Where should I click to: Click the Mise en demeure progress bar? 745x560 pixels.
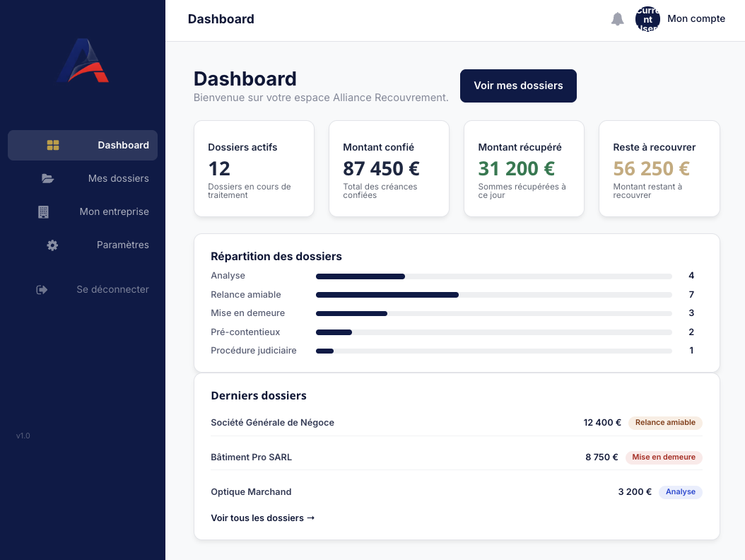(493, 313)
